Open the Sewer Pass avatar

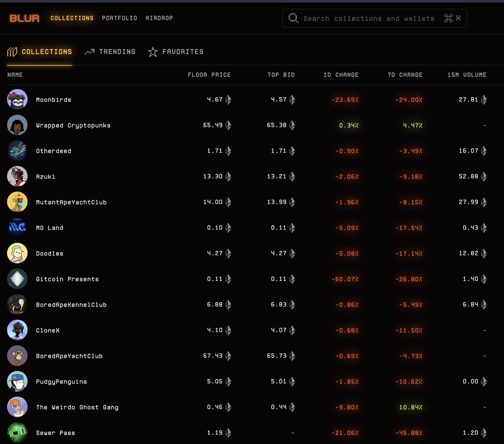[x=17, y=433]
